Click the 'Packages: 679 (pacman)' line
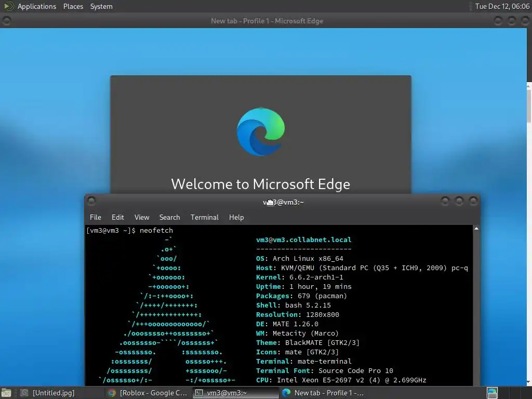The width and height of the screenshot is (532, 399). tap(301, 296)
